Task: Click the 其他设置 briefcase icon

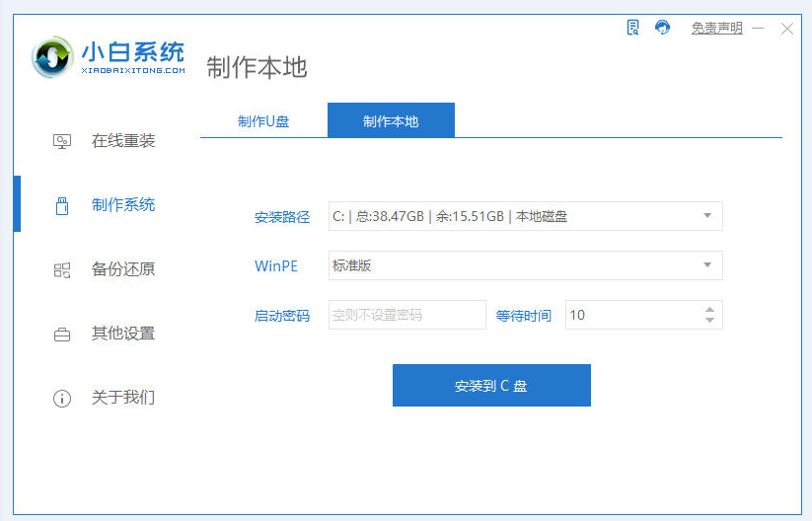Action: [61, 335]
